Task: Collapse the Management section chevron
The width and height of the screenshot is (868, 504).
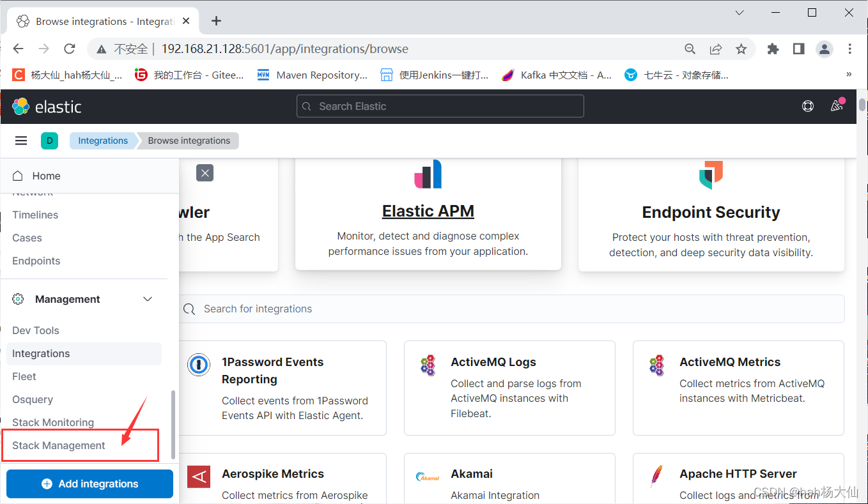Action: pyautogui.click(x=148, y=299)
